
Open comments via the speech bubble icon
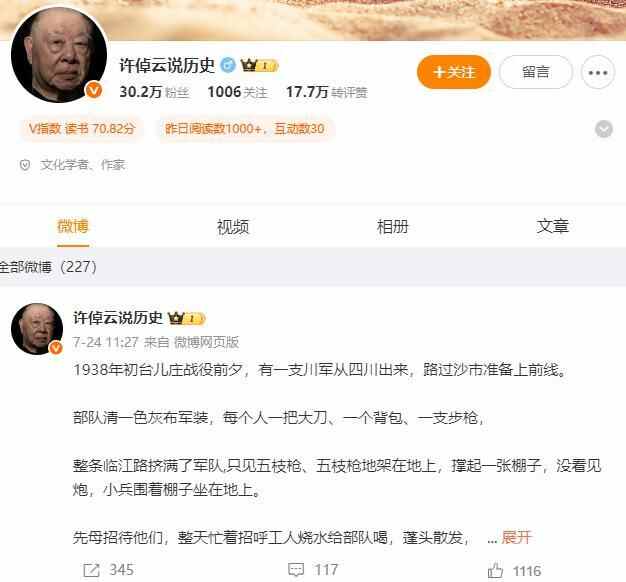[296, 570]
